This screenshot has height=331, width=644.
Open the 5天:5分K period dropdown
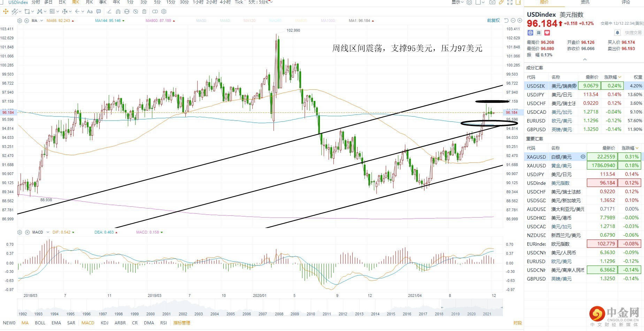[x=260, y=2]
